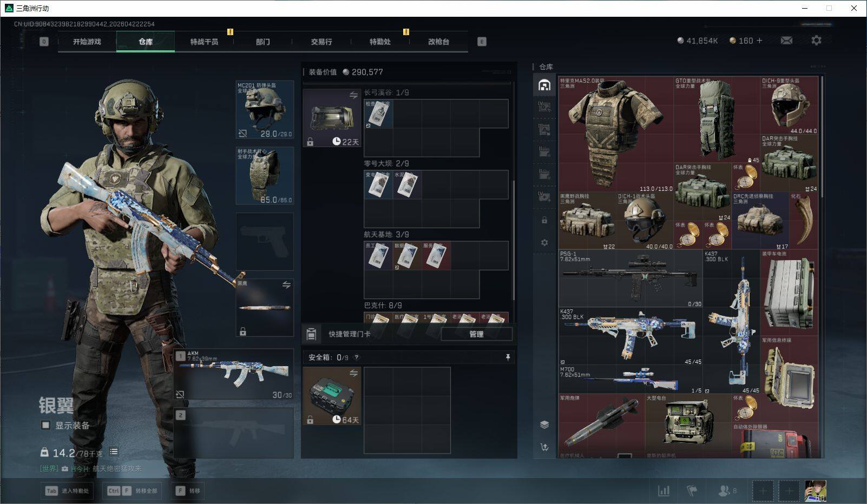Click the 管理 key card button
The height and width of the screenshot is (504, 867).
[x=476, y=334]
